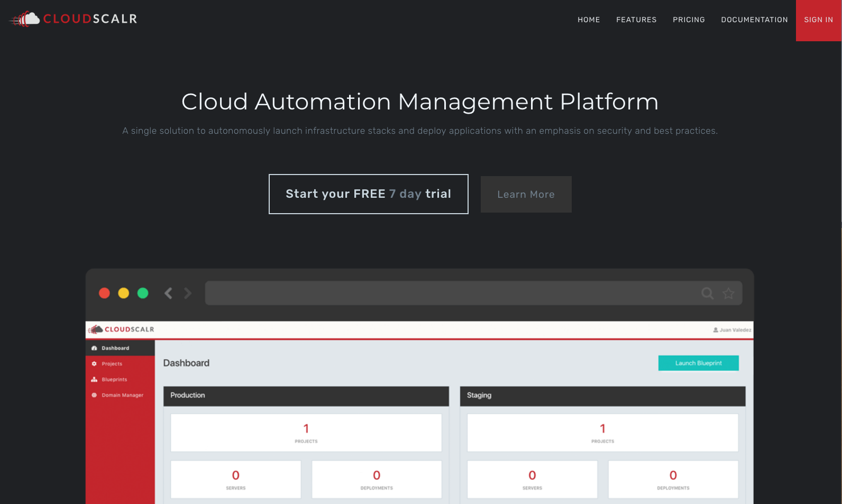Click the Production panel header

pyautogui.click(x=306, y=396)
